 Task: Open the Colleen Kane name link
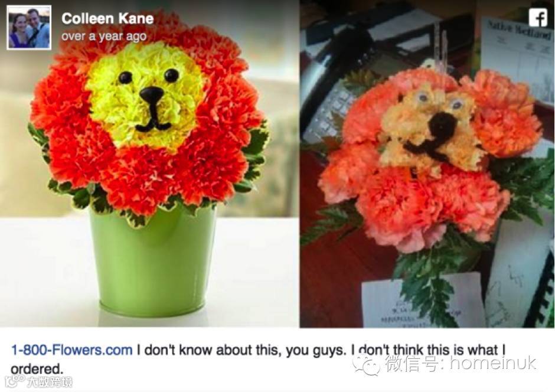point(107,18)
